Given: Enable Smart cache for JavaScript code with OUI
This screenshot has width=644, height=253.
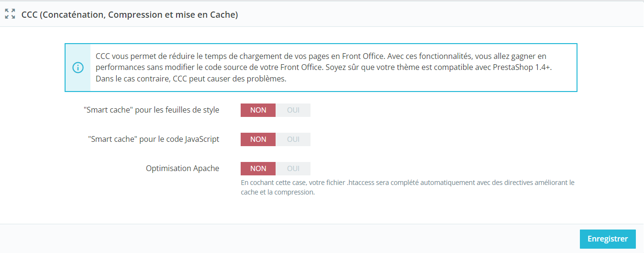Looking at the screenshot, I should (293, 139).
